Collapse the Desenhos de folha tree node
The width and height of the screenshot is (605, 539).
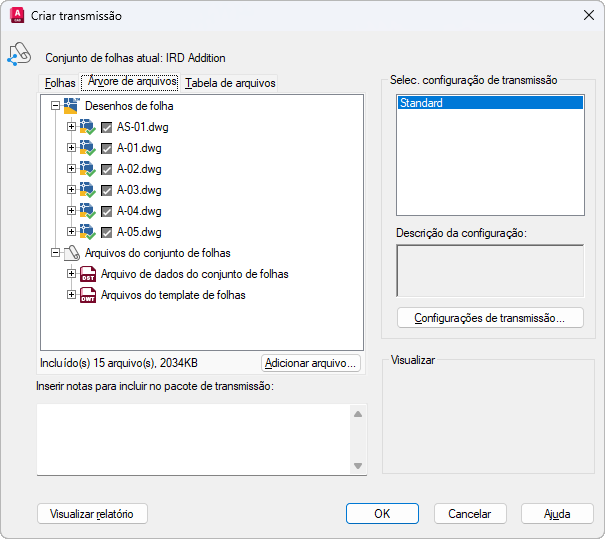(x=55, y=106)
